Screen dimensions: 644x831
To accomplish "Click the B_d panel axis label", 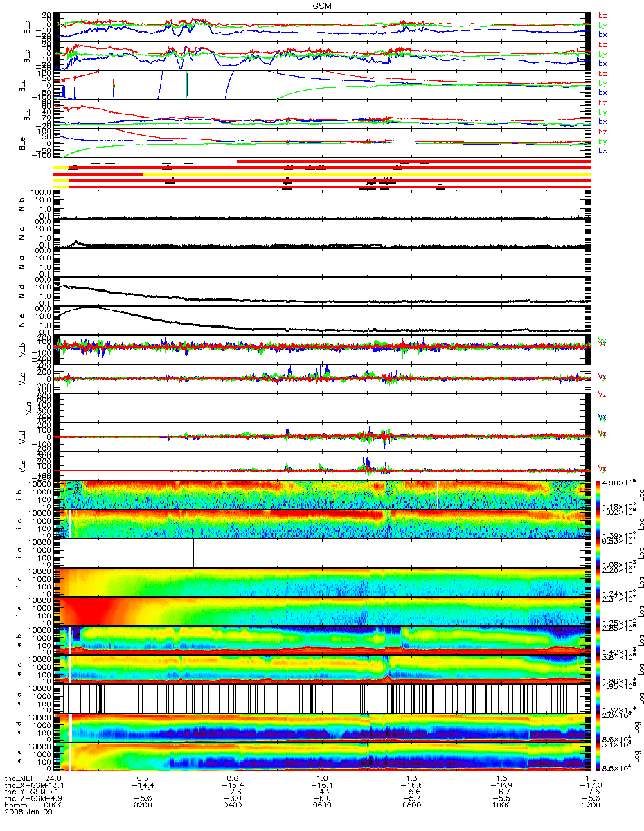I will click(x=28, y=114).
